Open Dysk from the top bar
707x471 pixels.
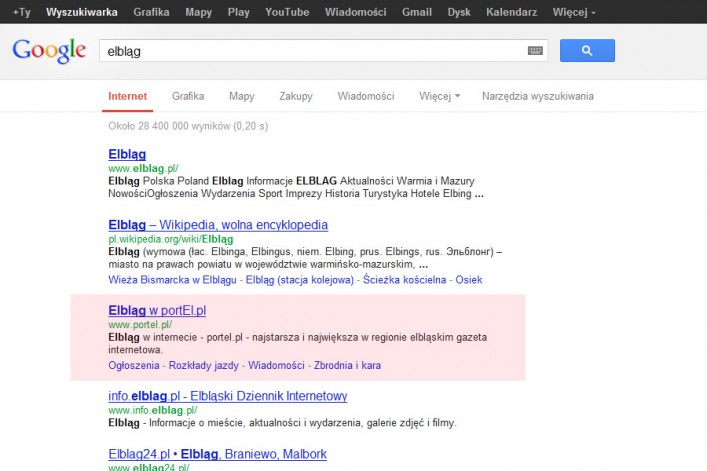coord(459,12)
